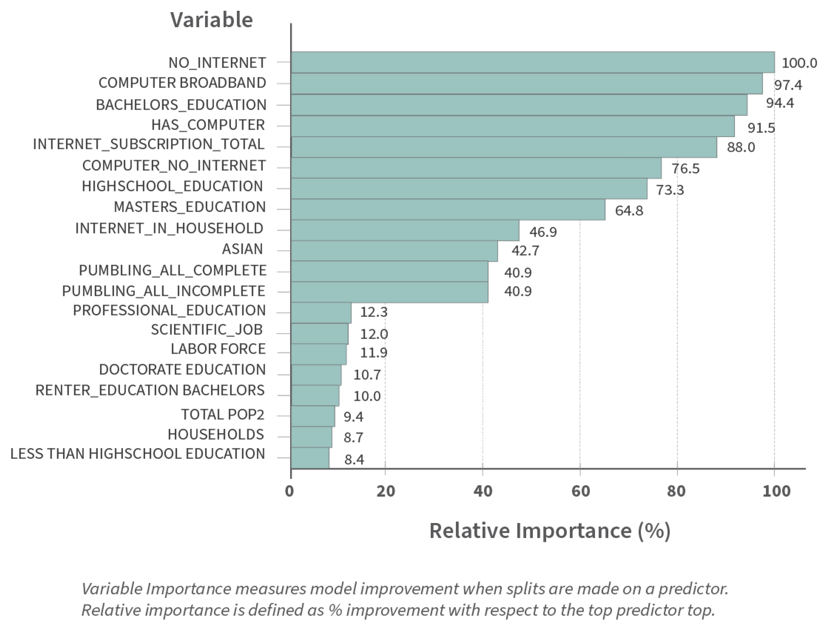Image resolution: width=840 pixels, height=628 pixels.
Task: Select the TOTAL POP2 variable label
Action: point(222,415)
